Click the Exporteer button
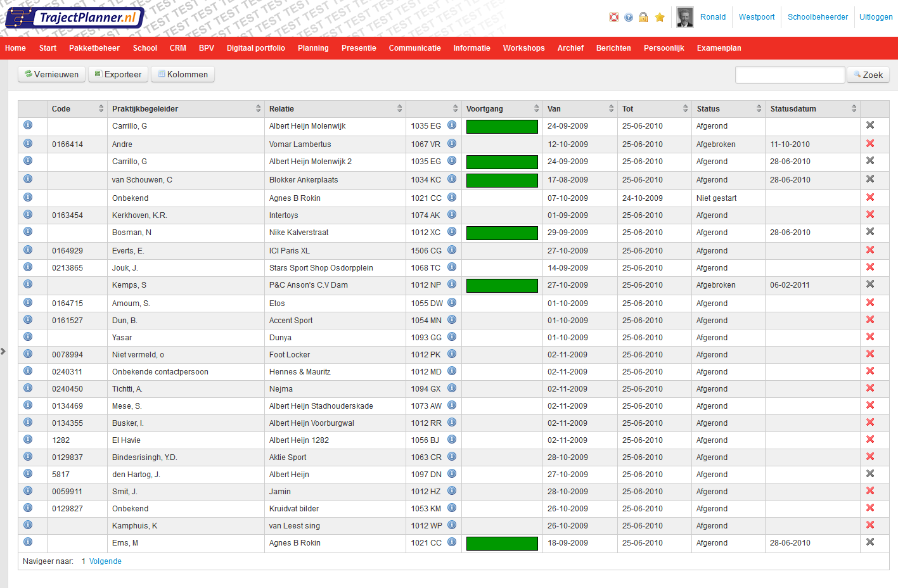This screenshot has width=898, height=588. tap(118, 74)
